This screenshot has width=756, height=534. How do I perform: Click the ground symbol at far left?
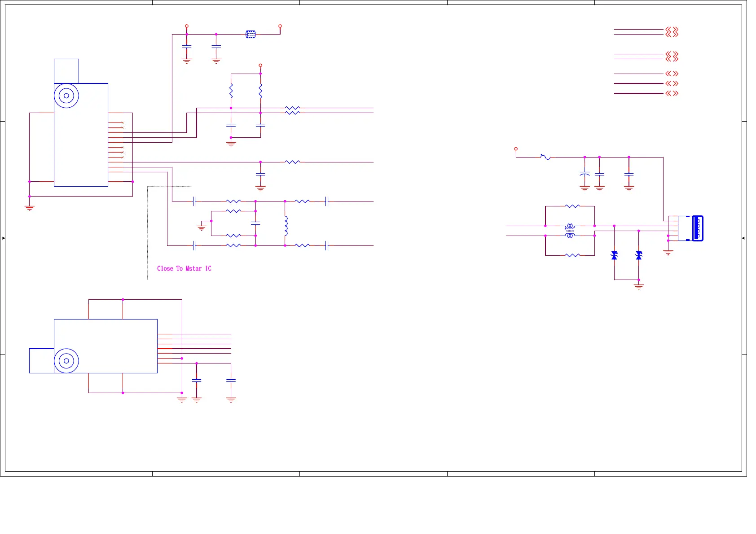pos(30,207)
